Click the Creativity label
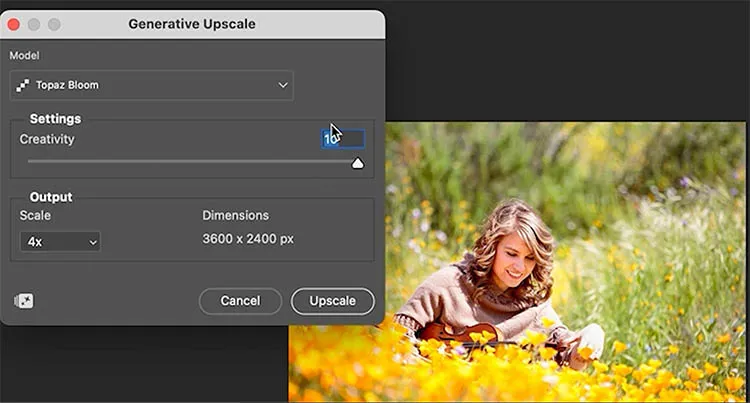The height and width of the screenshot is (403, 750). [x=47, y=139]
